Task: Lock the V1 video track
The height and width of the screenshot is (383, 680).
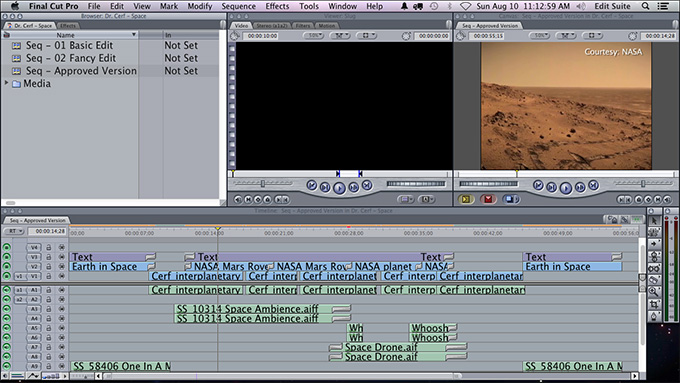Action: tap(49, 276)
